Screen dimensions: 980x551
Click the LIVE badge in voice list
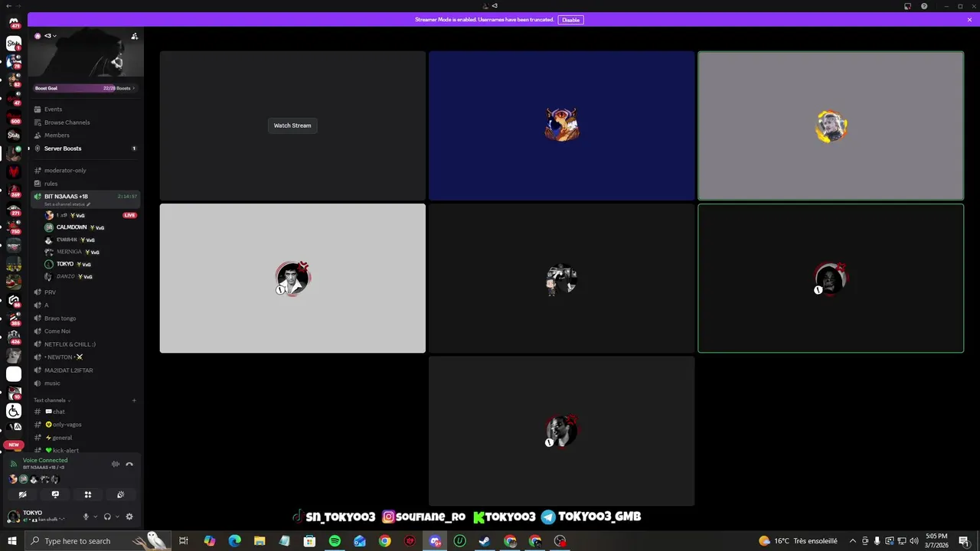130,215
